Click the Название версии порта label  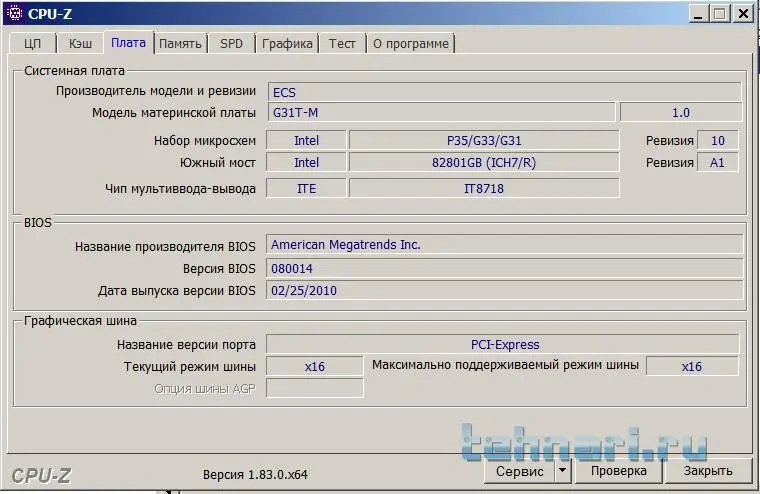coord(186,345)
